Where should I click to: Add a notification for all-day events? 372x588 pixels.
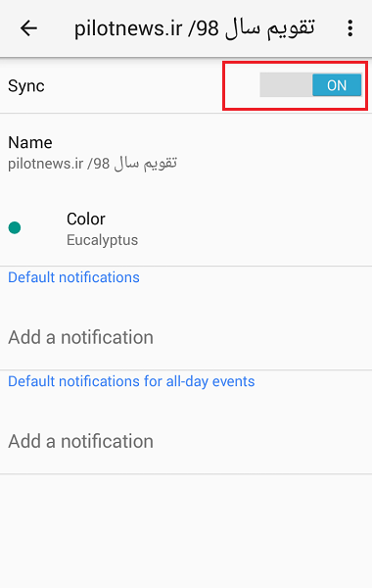[80, 441]
